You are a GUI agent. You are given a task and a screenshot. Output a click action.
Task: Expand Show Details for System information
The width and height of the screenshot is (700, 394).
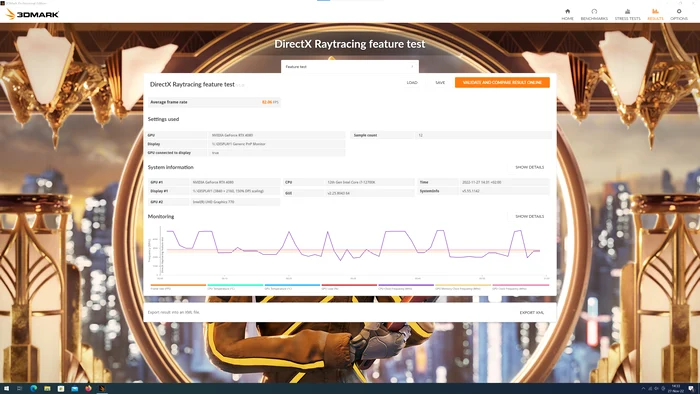[529, 167]
